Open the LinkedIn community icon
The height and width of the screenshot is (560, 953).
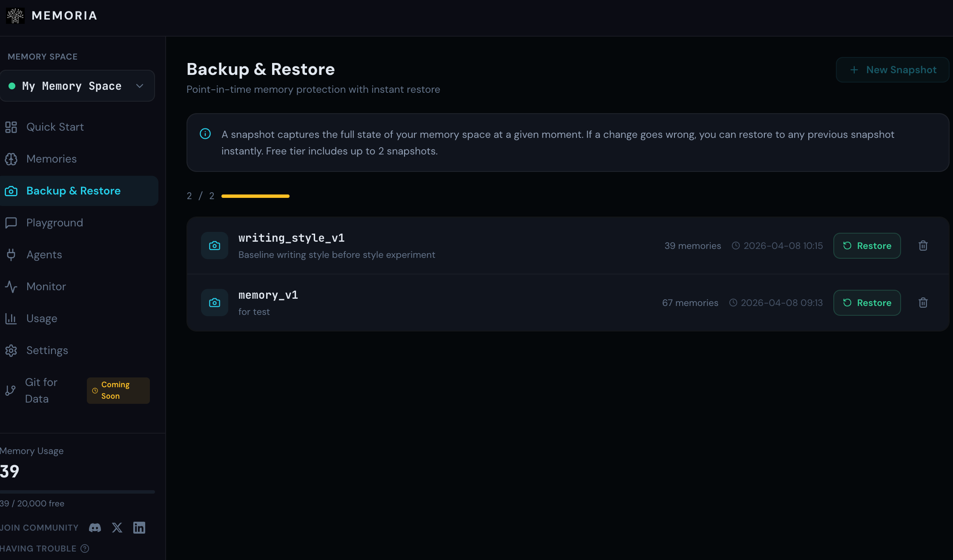(139, 528)
